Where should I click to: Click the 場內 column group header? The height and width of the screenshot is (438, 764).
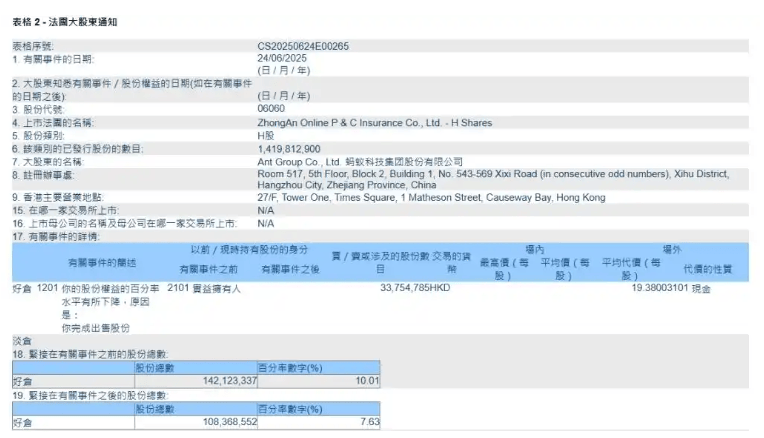pyautogui.click(x=535, y=249)
